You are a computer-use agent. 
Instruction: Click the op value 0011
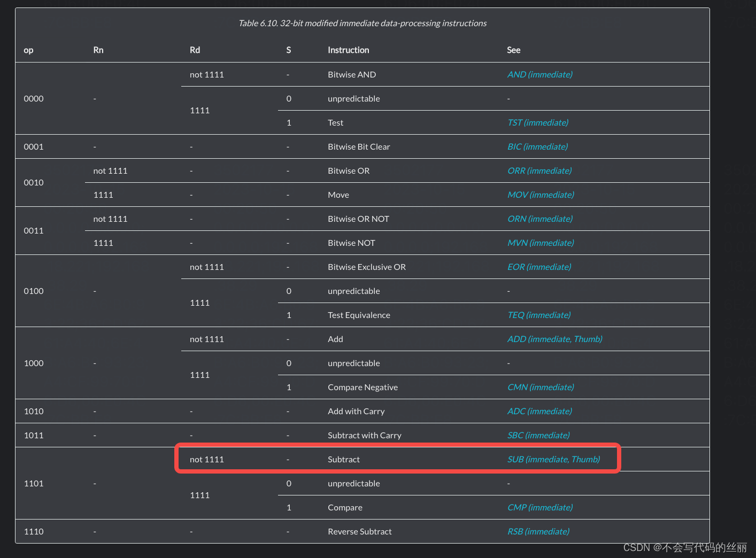tap(34, 231)
